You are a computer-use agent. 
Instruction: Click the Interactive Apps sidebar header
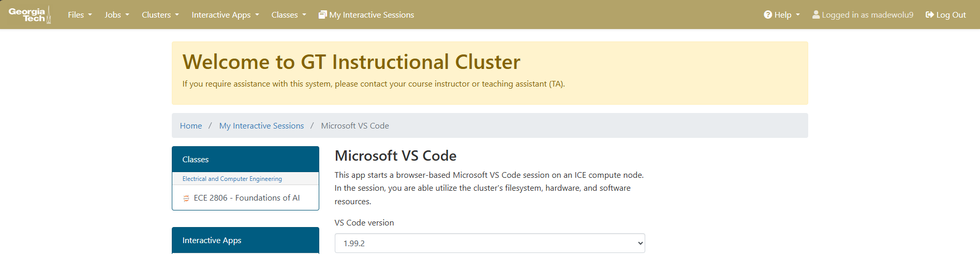point(245,241)
